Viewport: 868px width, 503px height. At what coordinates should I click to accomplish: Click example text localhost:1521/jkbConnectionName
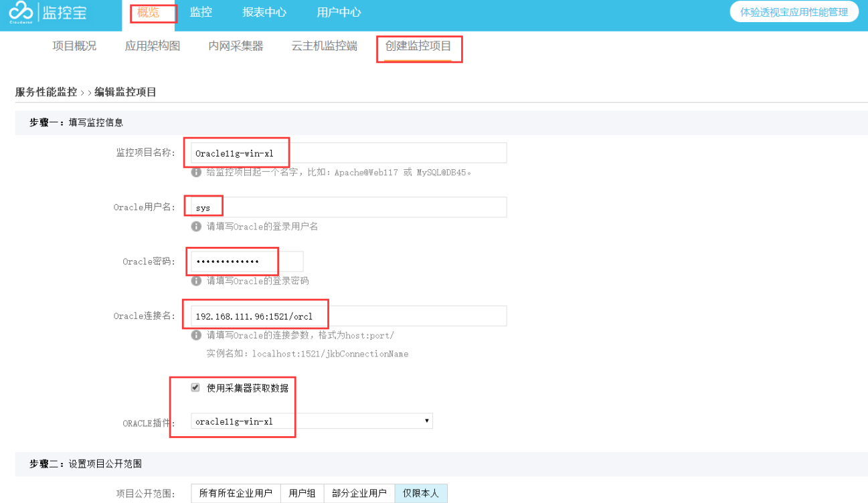[330, 353]
